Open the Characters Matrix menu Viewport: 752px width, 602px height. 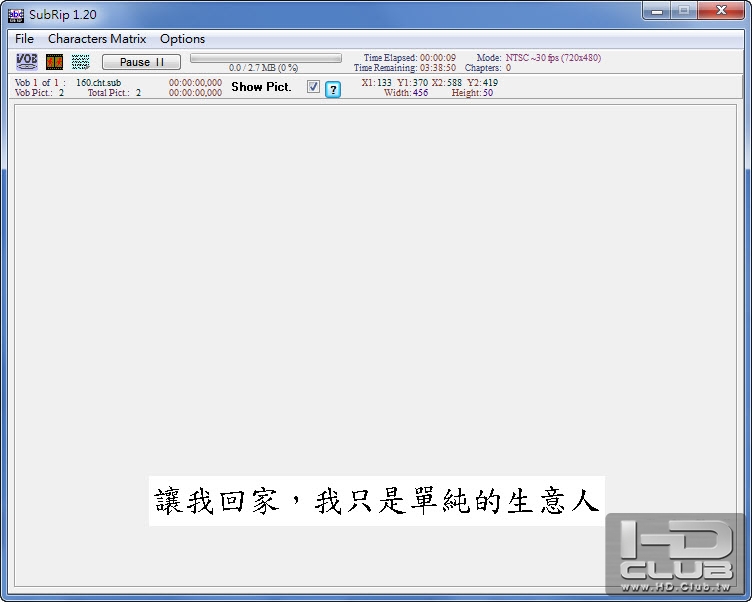97,39
